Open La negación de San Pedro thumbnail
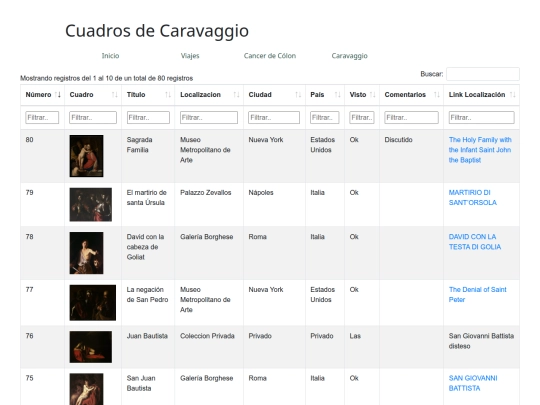This screenshot has height=405, width=540. click(93, 303)
